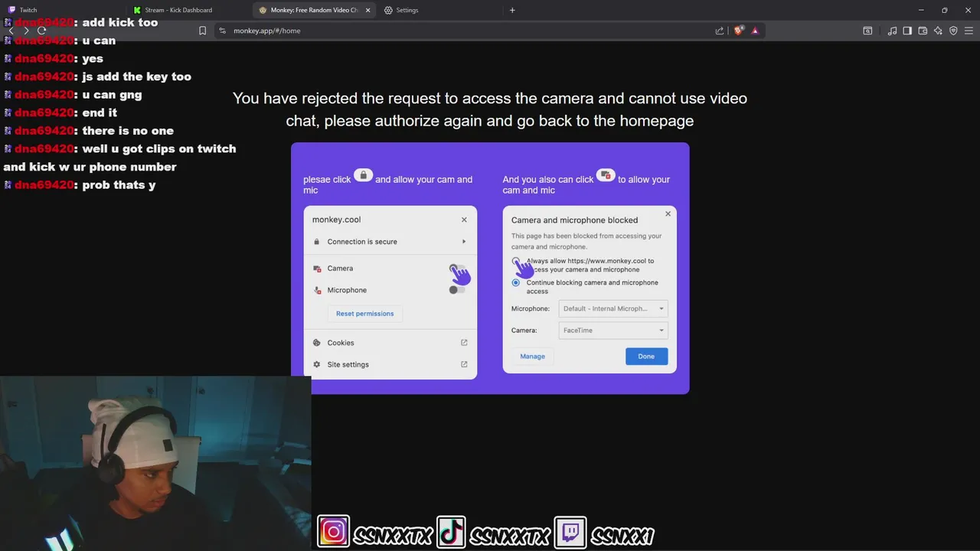Expand the Connection is secure arrow

464,242
